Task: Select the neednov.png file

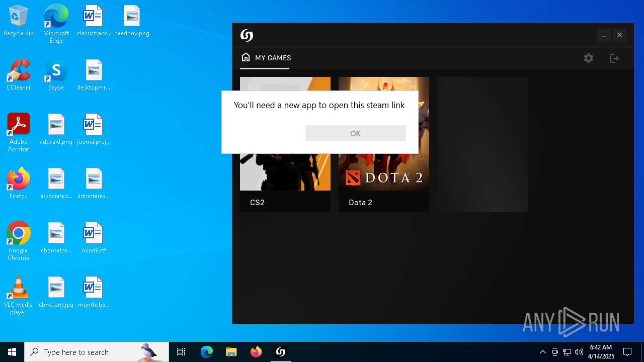Action: pos(132,21)
